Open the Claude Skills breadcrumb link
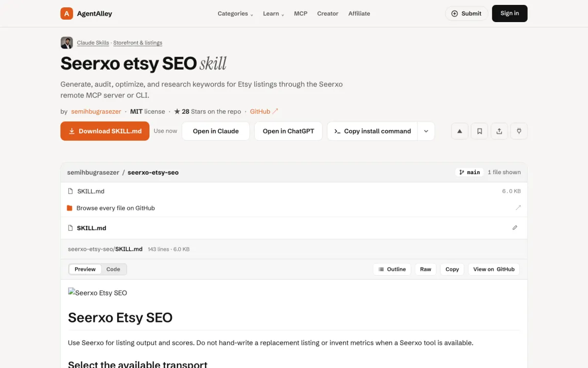The width and height of the screenshot is (588, 368). (93, 43)
